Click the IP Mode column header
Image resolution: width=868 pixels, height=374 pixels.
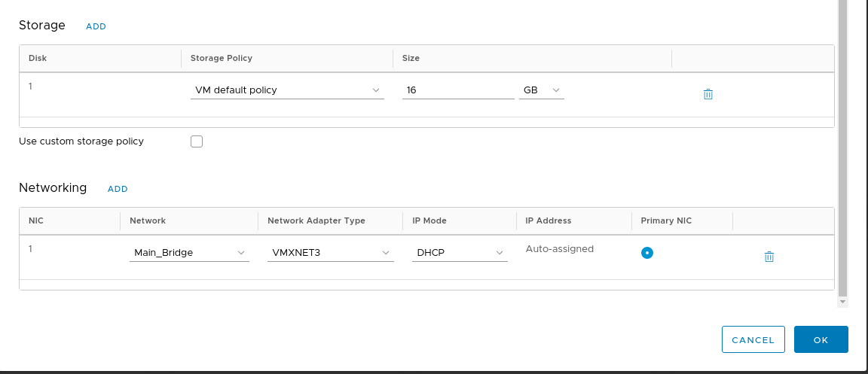click(429, 220)
